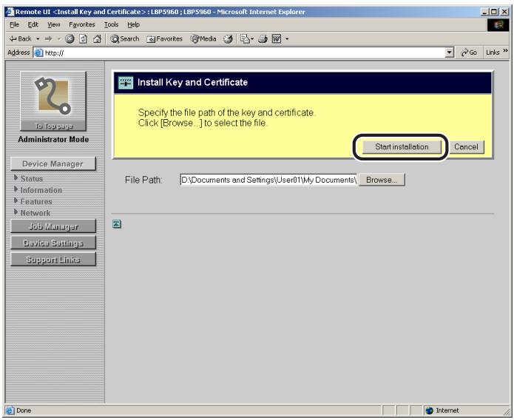The width and height of the screenshot is (514, 420).
Task: Click the Refresh page icon
Action: (84, 38)
